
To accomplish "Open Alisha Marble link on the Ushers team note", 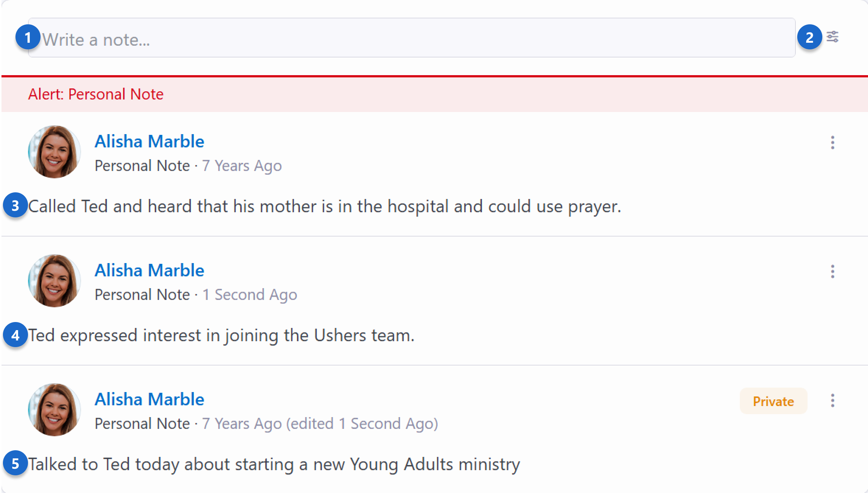I will [x=149, y=270].
